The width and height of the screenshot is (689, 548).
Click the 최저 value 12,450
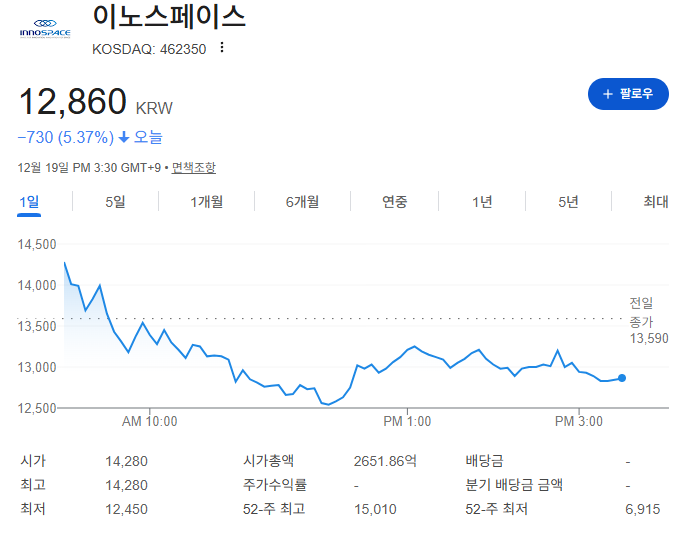pyautogui.click(x=126, y=509)
